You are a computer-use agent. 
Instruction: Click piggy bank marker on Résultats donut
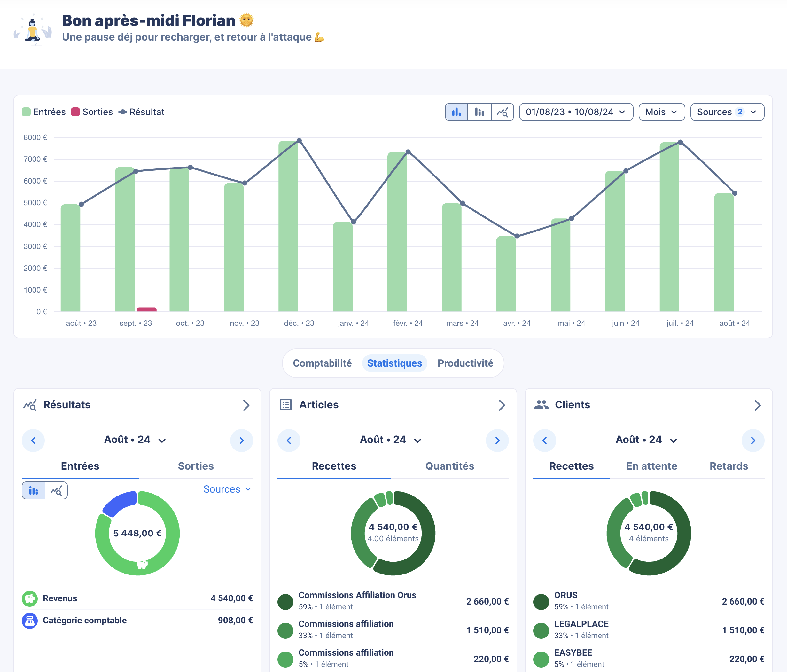coord(142,564)
